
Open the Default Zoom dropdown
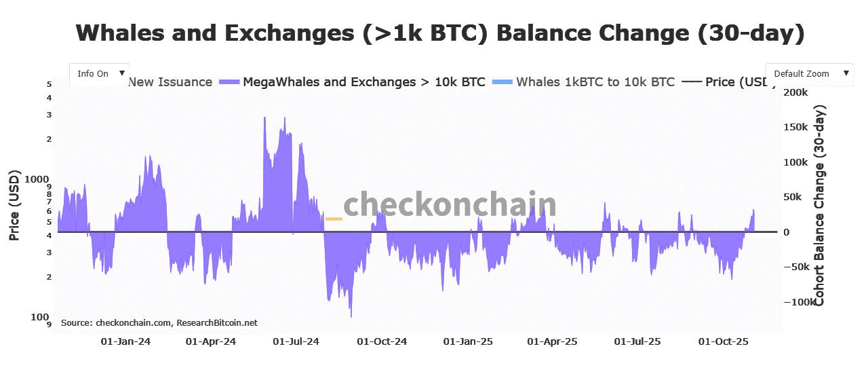(x=809, y=73)
